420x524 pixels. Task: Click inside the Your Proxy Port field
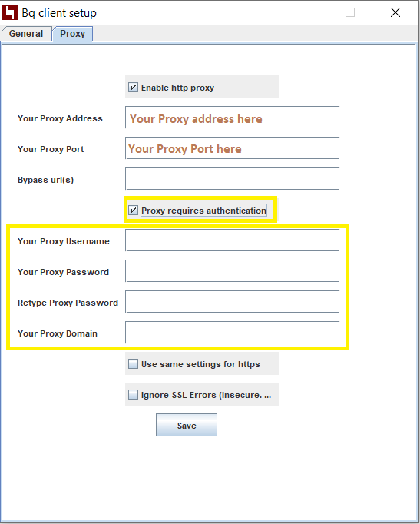coord(232,148)
